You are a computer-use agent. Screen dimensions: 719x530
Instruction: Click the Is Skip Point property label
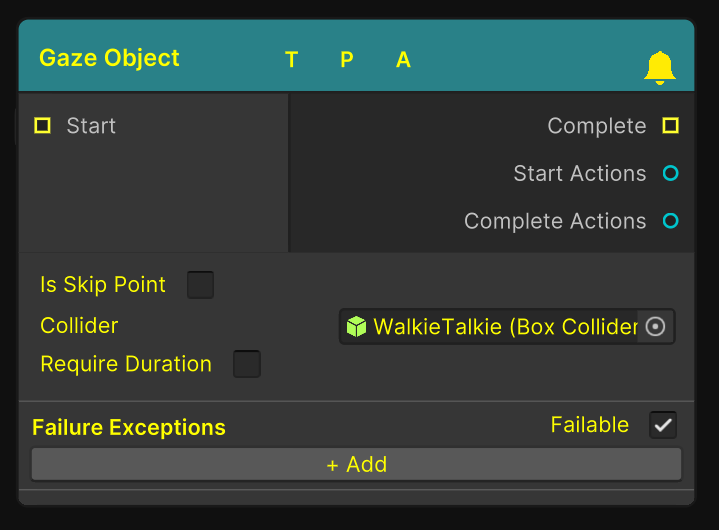tap(103, 285)
